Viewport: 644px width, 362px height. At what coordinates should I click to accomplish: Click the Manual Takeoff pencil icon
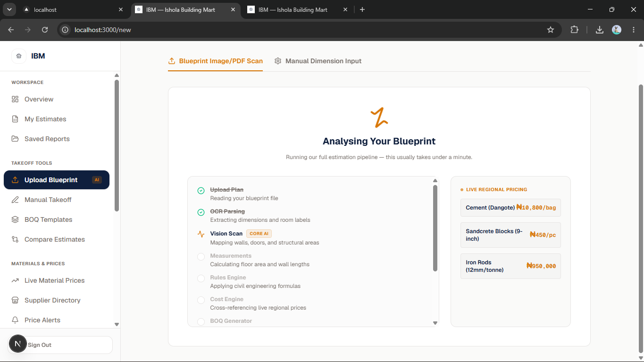point(15,200)
